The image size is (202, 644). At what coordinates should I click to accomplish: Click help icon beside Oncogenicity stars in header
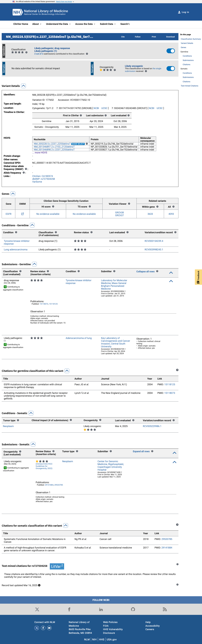tap(115, 70)
